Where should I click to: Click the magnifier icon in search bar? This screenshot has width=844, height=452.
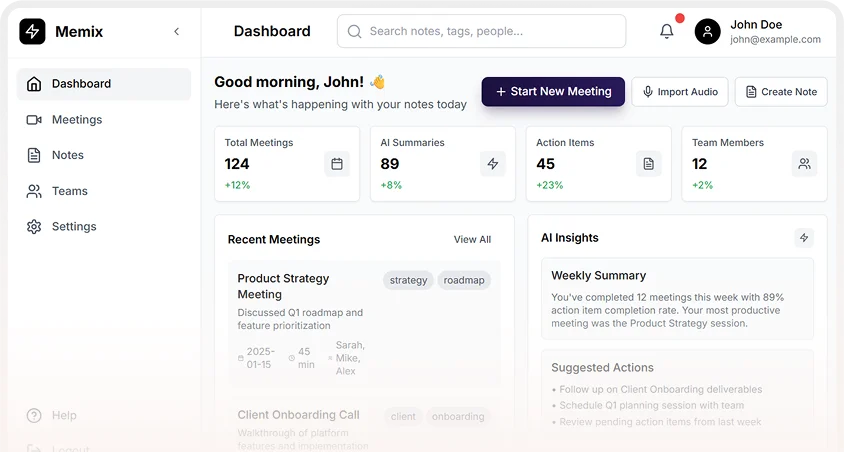tap(354, 31)
